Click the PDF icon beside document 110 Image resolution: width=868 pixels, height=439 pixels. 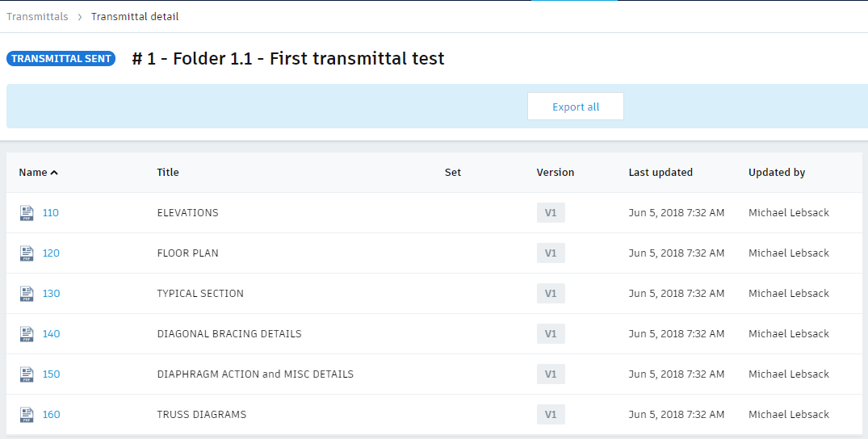[x=27, y=213]
